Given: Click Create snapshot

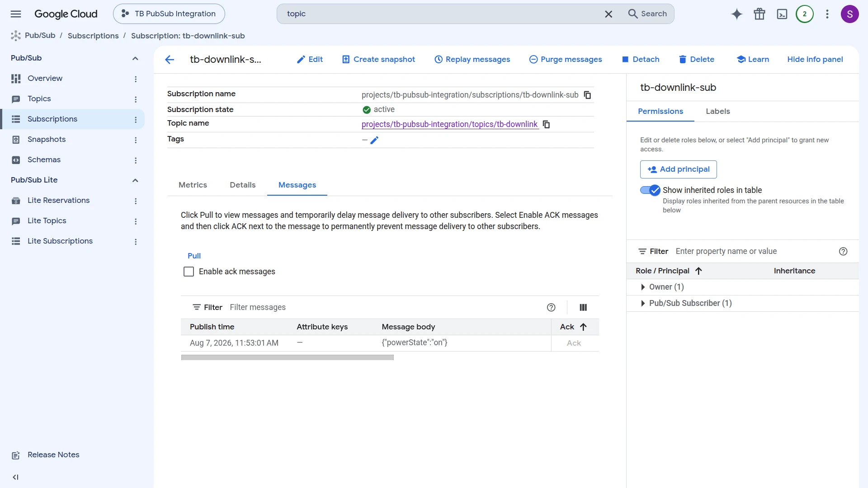Looking at the screenshot, I should [x=378, y=60].
